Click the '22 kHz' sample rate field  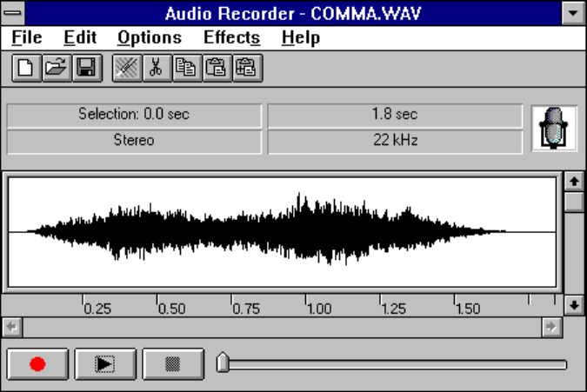[x=395, y=141]
